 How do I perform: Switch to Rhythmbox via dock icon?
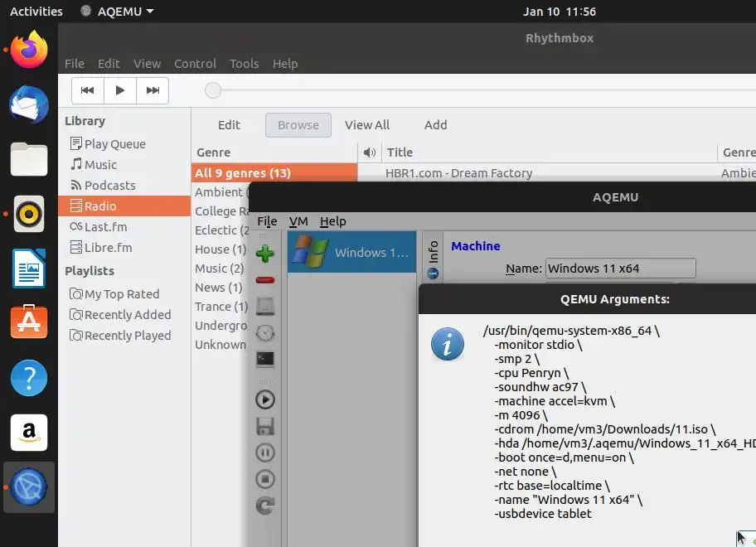(29, 214)
